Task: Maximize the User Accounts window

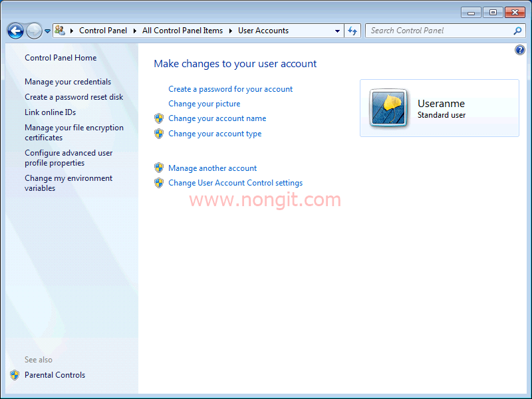Action: 493,13
